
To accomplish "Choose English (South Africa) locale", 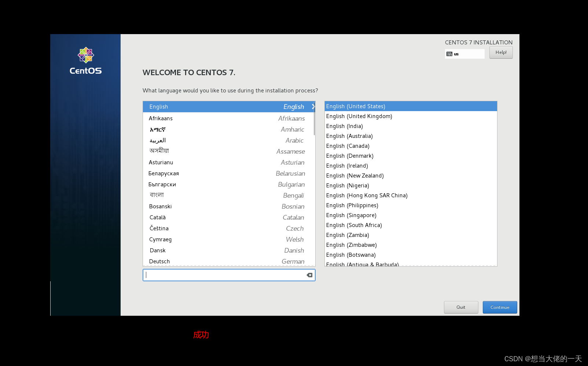I will (411, 225).
